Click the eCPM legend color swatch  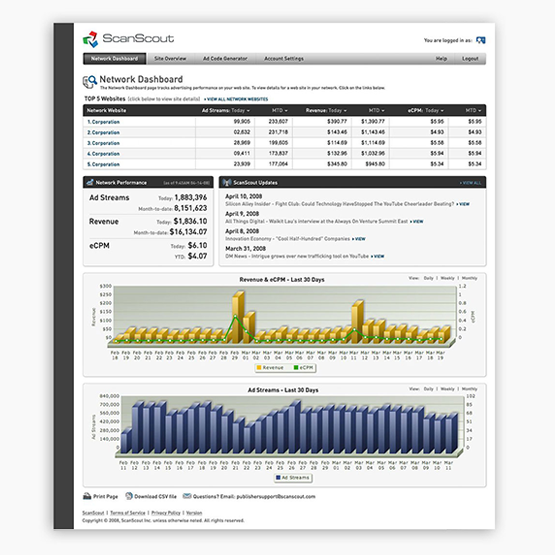click(296, 368)
